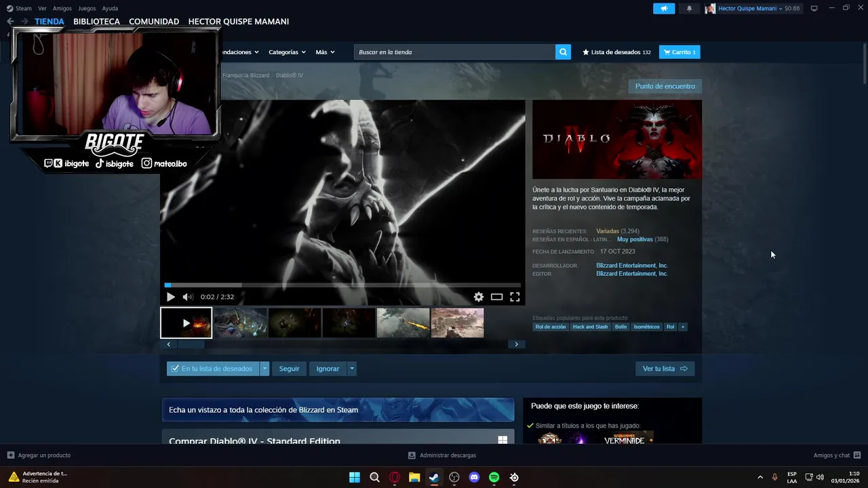Select the 'Hack and Slash' tag
This screenshot has width=868, height=488.
coord(590,327)
